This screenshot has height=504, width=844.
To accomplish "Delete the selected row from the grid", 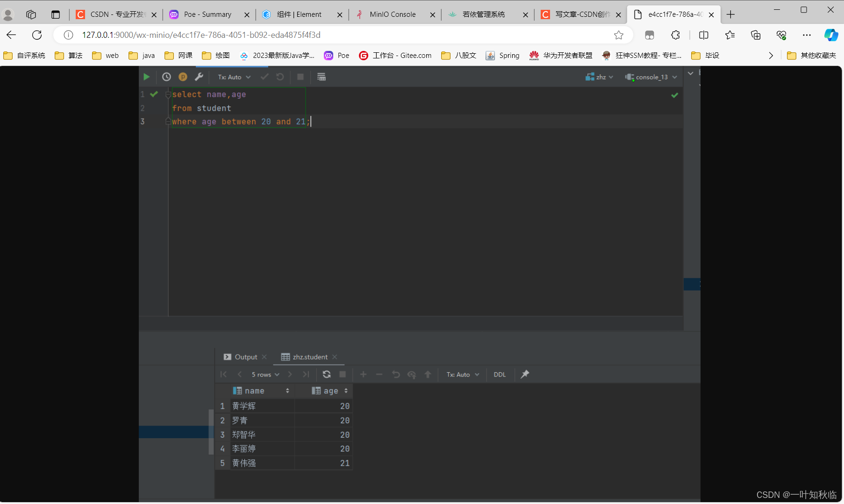I will (x=379, y=374).
